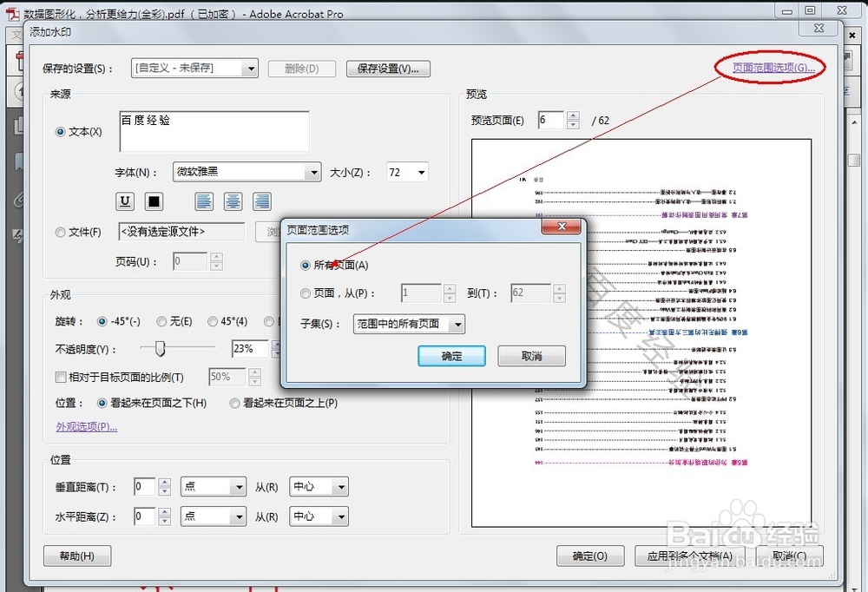This screenshot has width=868, height=592.
Task: Open 外观选项(P)... link
Action: pyautogui.click(x=86, y=426)
